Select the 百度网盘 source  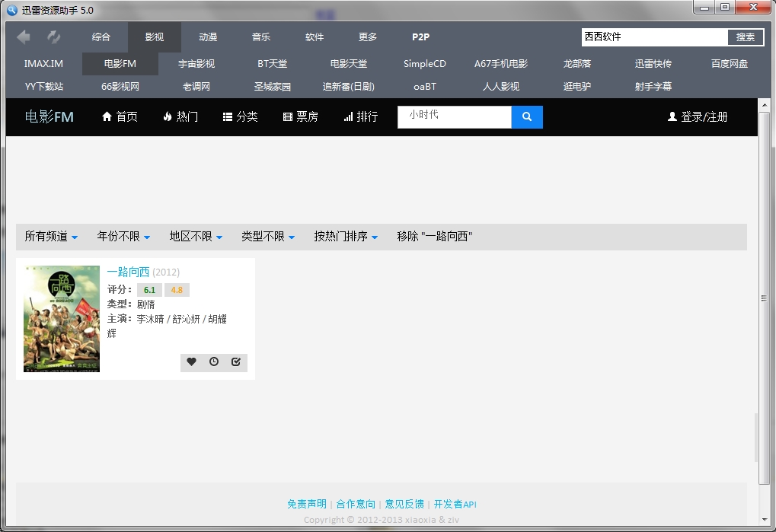pyautogui.click(x=730, y=64)
